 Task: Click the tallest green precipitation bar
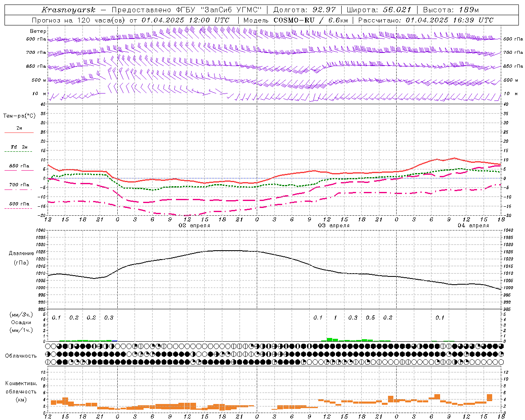click(329, 340)
